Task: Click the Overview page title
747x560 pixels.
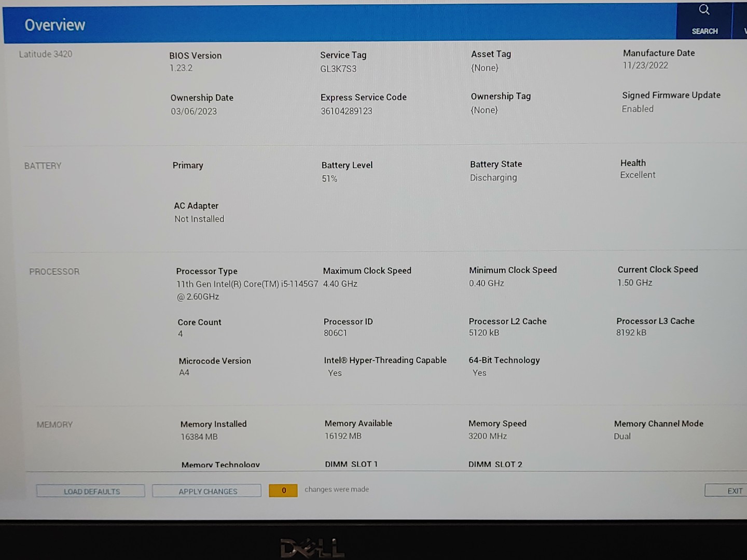Action: click(55, 25)
